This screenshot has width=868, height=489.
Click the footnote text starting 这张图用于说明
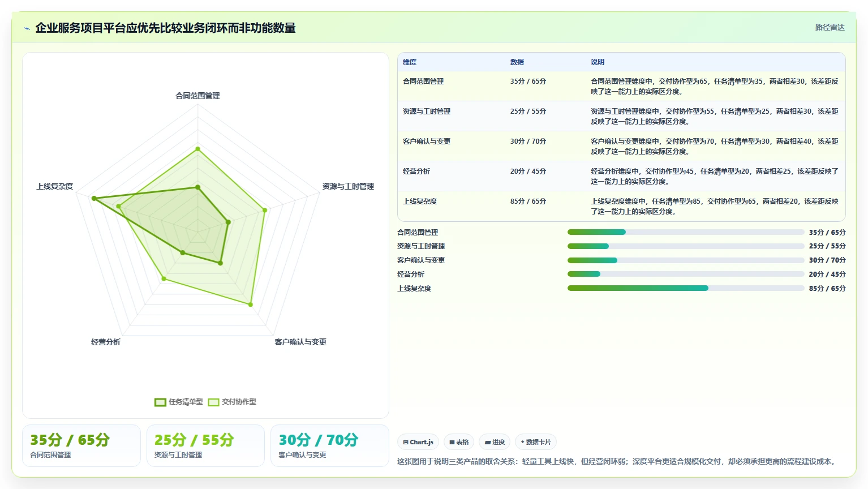coord(617,461)
